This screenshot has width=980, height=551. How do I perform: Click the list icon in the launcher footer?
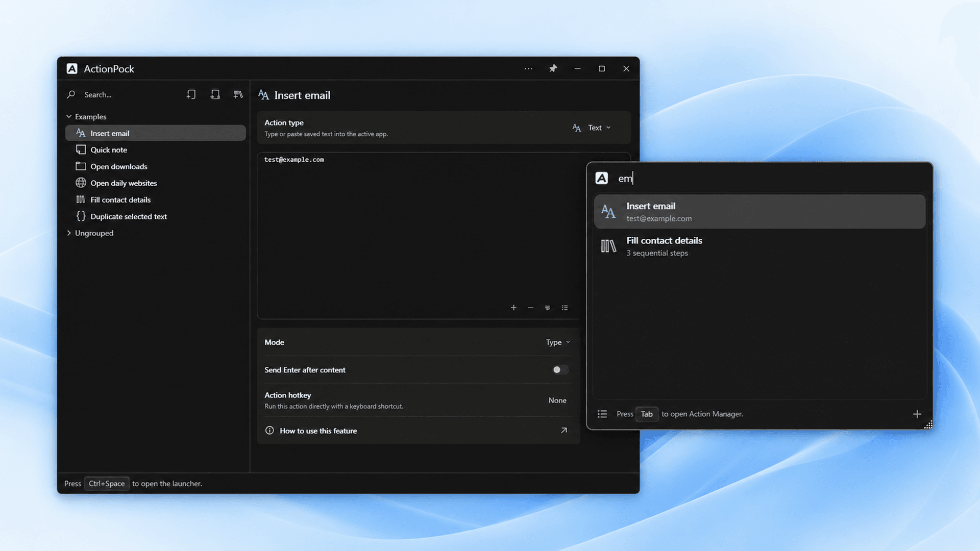[602, 414]
